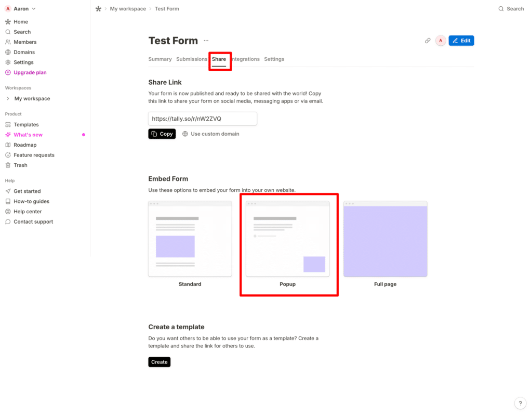The height and width of the screenshot is (415, 532).
Task: Click the Home label in sidebar
Action: (21, 22)
